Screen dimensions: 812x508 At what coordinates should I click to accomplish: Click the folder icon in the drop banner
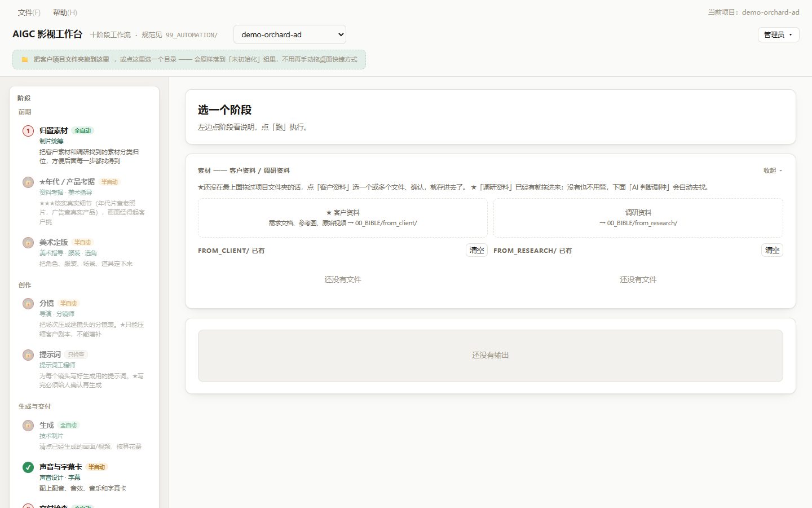[x=25, y=59]
